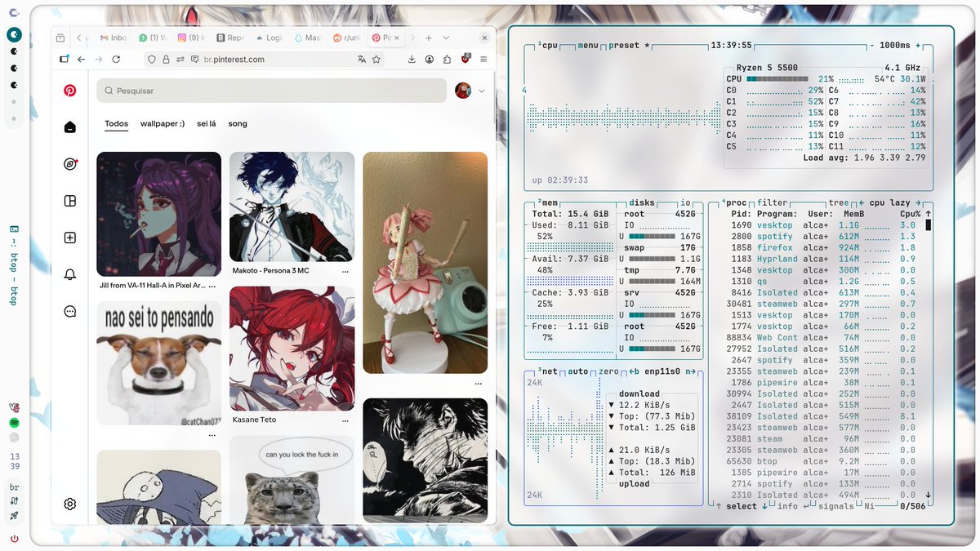Toggle the btop proc filter option

(772, 202)
